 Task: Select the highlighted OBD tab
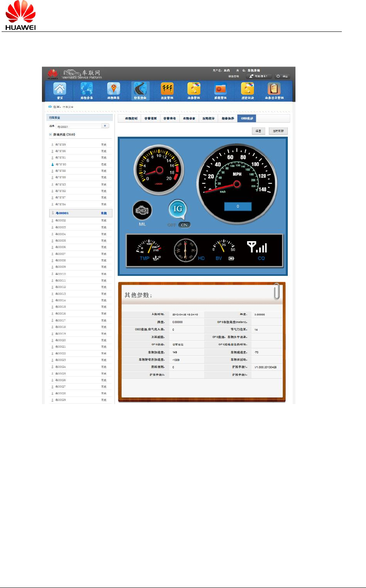coord(247,119)
